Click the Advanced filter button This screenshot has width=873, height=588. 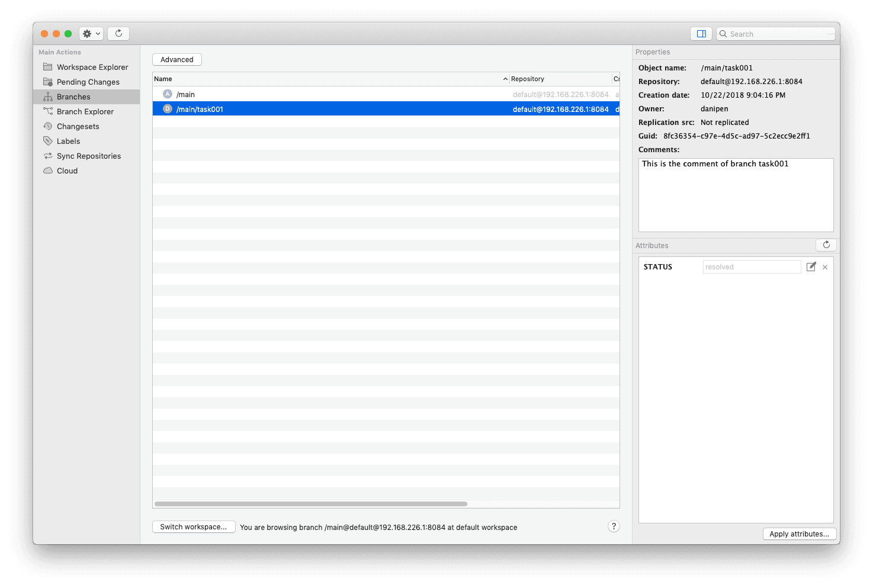(x=176, y=59)
